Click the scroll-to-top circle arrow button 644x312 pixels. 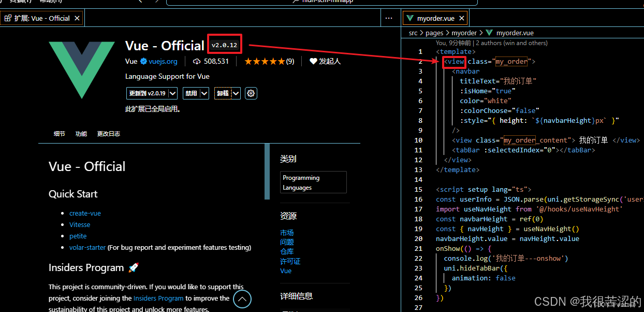[242, 299]
